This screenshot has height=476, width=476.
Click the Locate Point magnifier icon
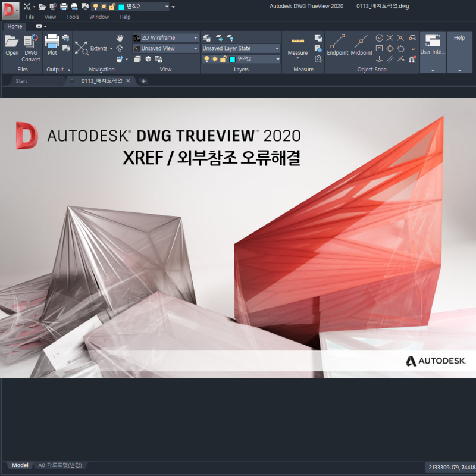[x=318, y=59]
